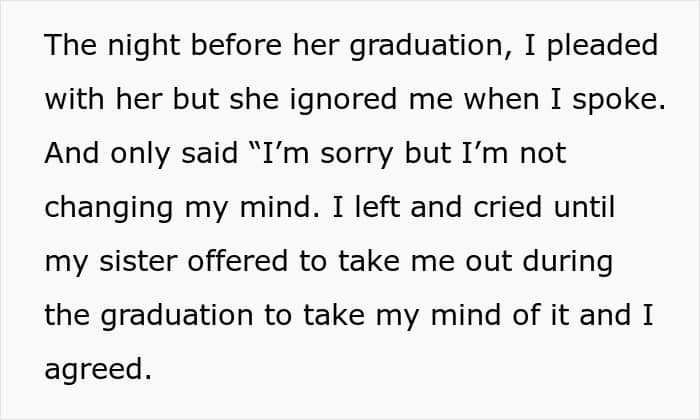Click the word "offered" on the fifth line
This screenshot has height=420, width=700.
[x=238, y=262]
